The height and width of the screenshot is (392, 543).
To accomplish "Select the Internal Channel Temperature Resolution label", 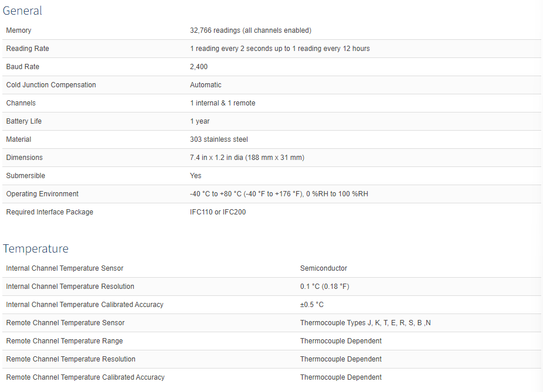I will (70, 287).
